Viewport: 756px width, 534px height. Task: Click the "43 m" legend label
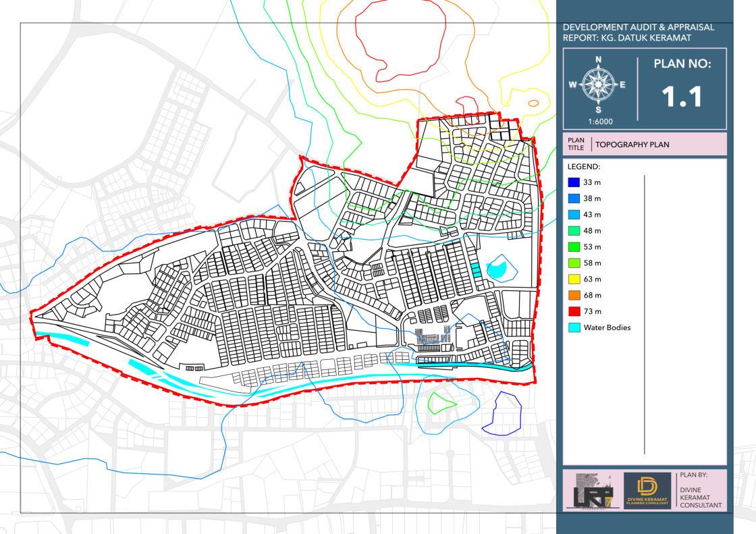coord(592,215)
